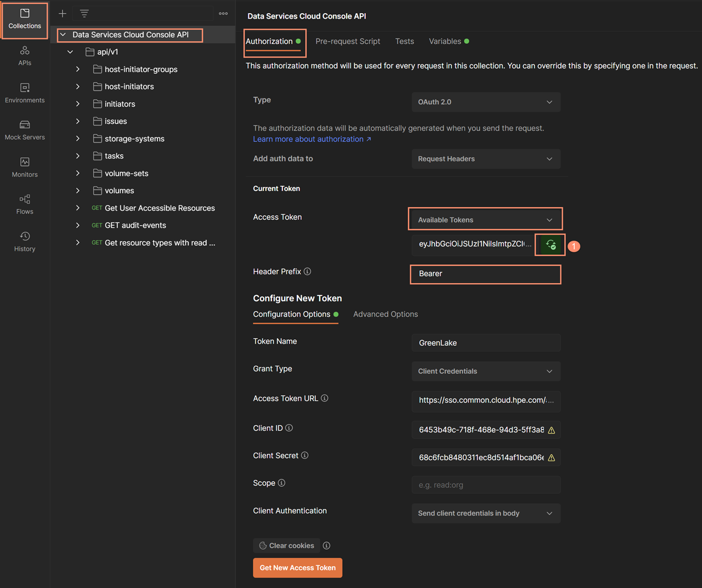This screenshot has height=588, width=702.
Task: Expand the GET audit-events request chevron
Action: pyautogui.click(x=78, y=225)
